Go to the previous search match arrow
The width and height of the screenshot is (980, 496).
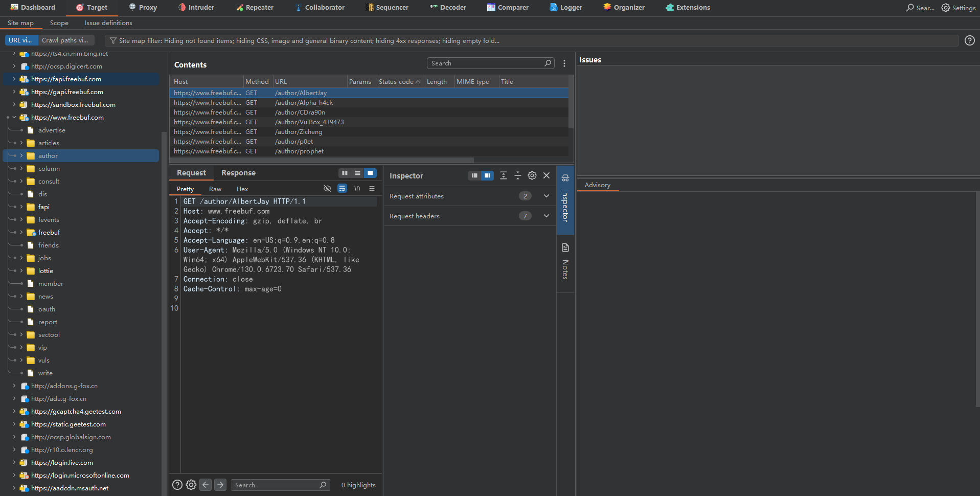pos(206,485)
